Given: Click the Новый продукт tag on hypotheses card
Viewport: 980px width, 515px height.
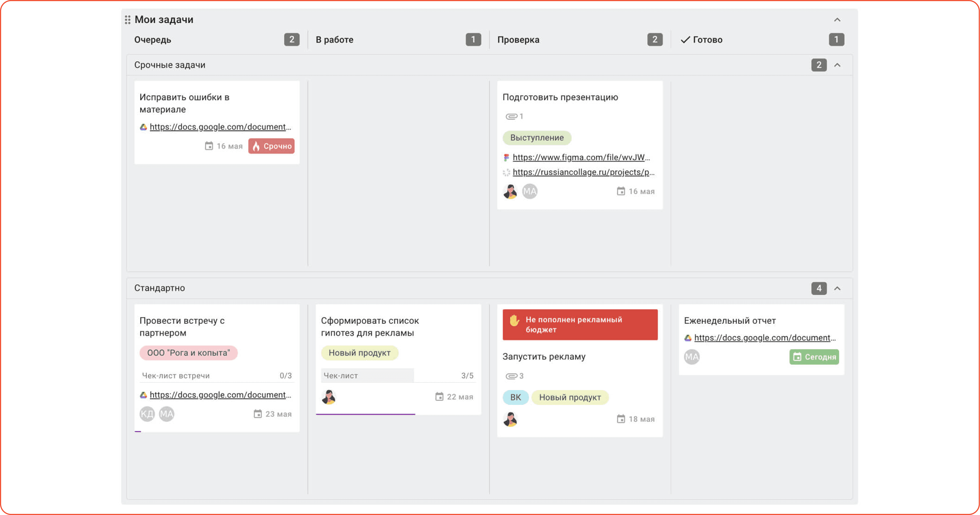Looking at the screenshot, I should tap(360, 353).
